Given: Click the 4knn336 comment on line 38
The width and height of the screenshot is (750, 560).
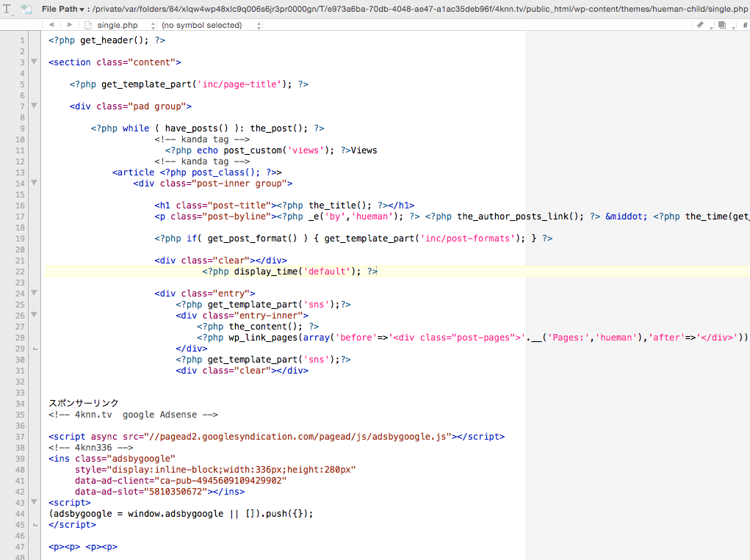Looking at the screenshot, I should 91,448.
